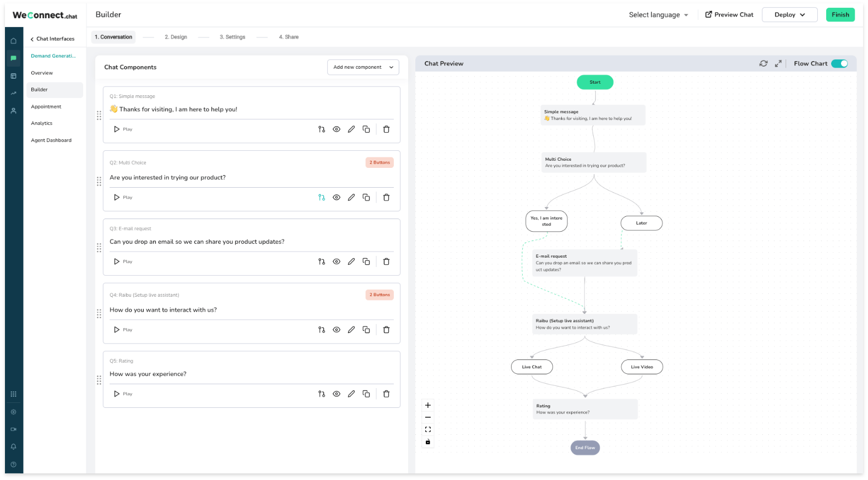Open the Select language dropdown

tap(659, 15)
